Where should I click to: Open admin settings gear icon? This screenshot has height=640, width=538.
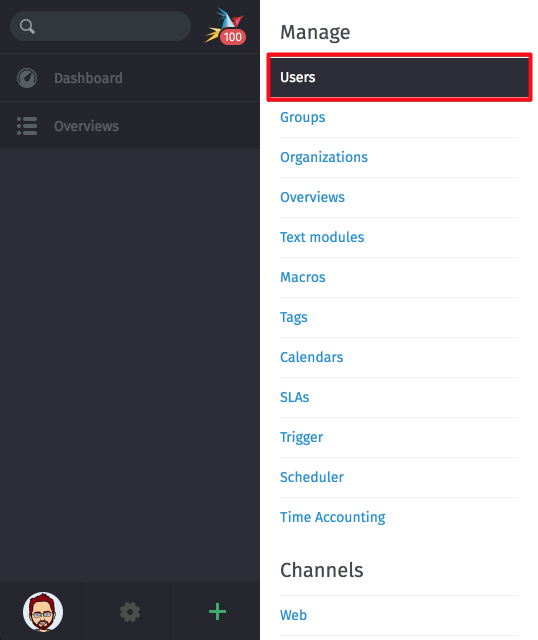(x=130, y=612)
